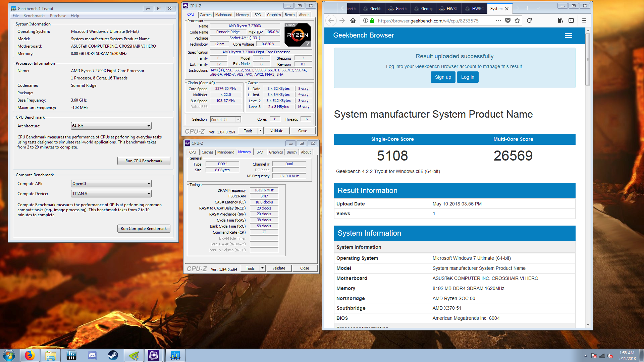Click Geekbench Browser title link
This screenshot has width=644, height=362.
[363, 36]
